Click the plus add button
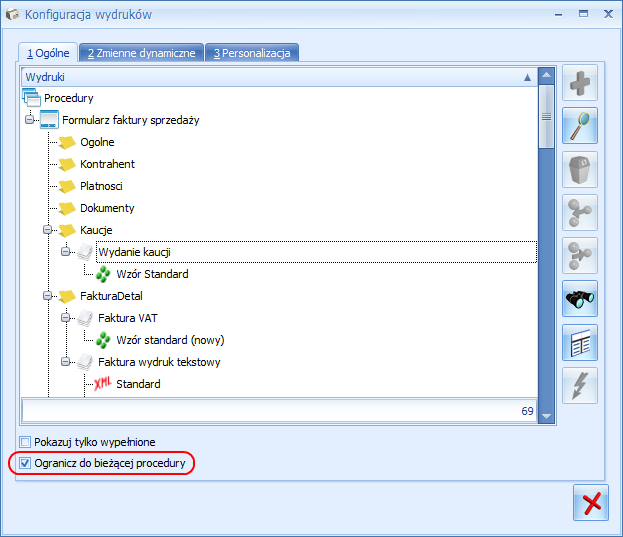The height and width of the screenshot is (537, 623). click(x=580, y=83)
